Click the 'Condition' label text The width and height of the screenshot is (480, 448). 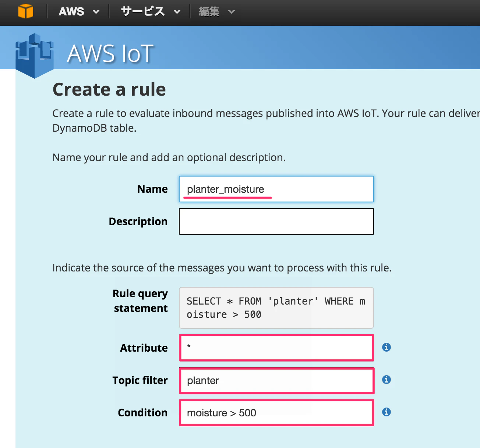click(142, 413)
